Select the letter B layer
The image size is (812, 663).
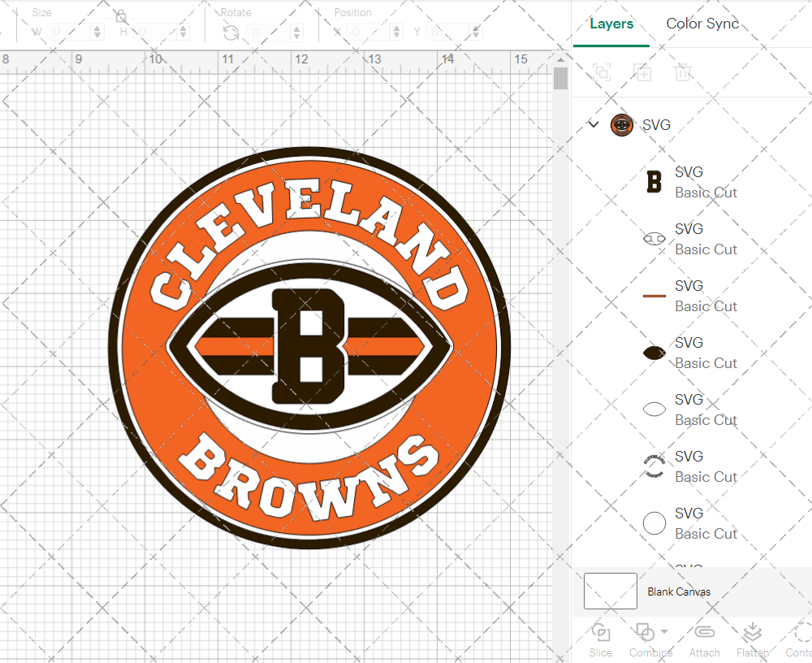(x=654, y=182)
